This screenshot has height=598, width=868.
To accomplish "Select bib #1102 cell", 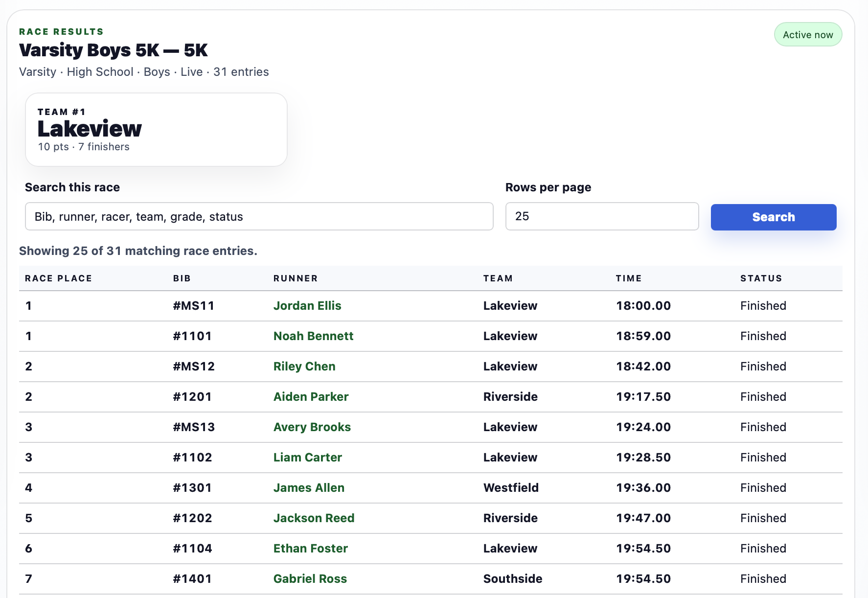I will [192, 458].
